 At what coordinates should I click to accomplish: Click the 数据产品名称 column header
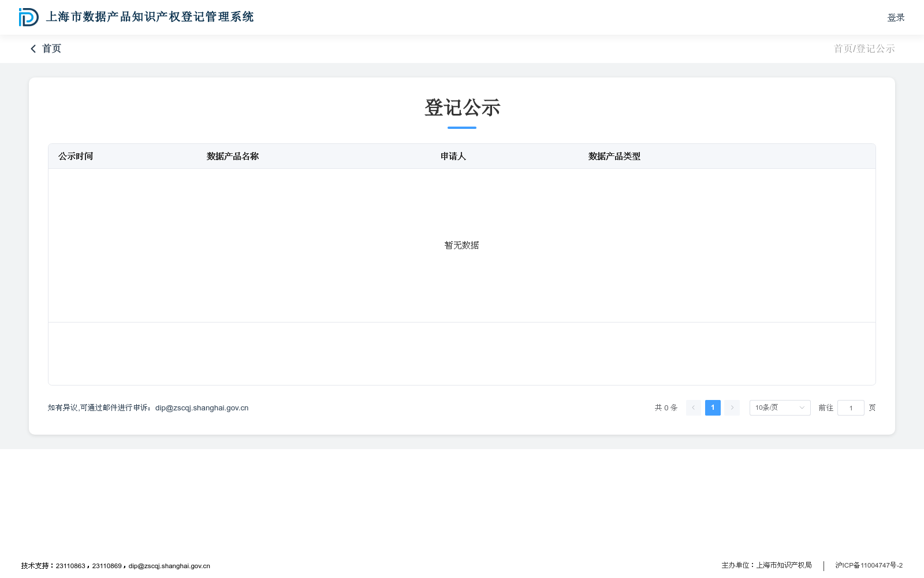click(233, 156)
